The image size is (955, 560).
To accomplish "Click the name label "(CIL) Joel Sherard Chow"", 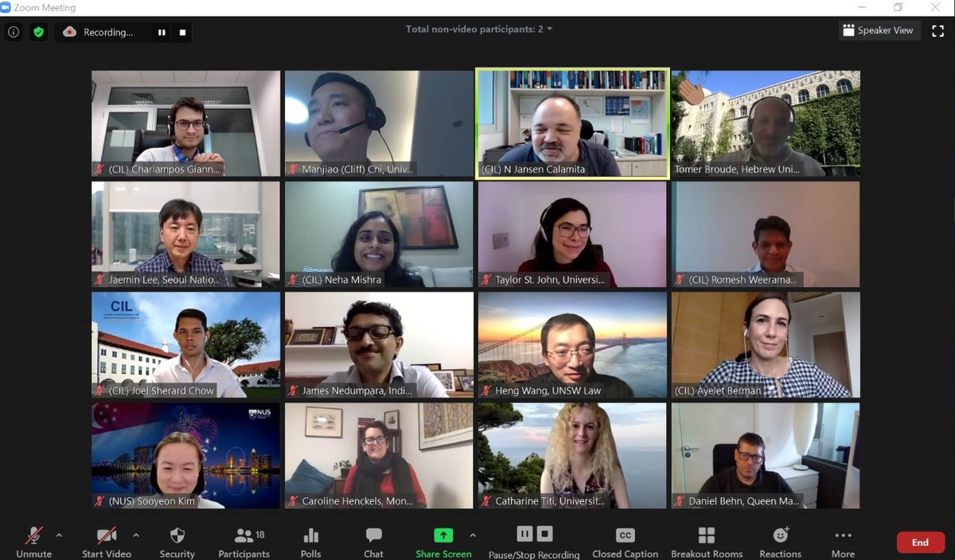I will [162, 391].
